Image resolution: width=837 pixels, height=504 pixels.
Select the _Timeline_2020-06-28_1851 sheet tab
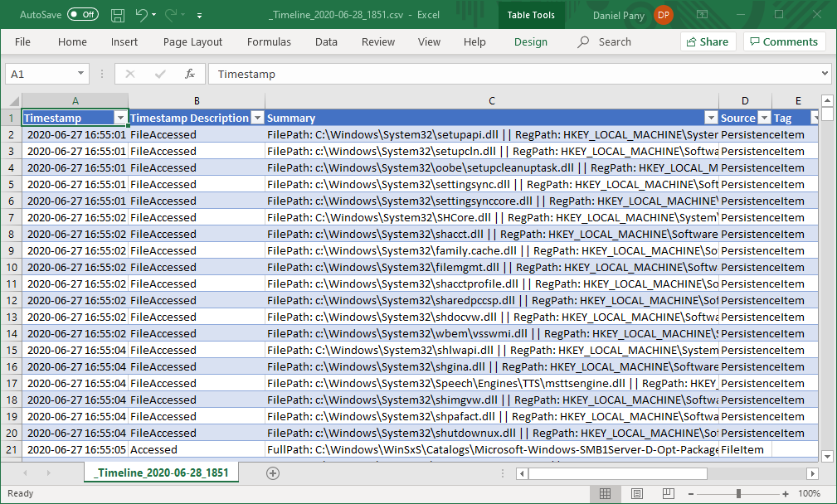pyautogui.click(x=161, y=472)
